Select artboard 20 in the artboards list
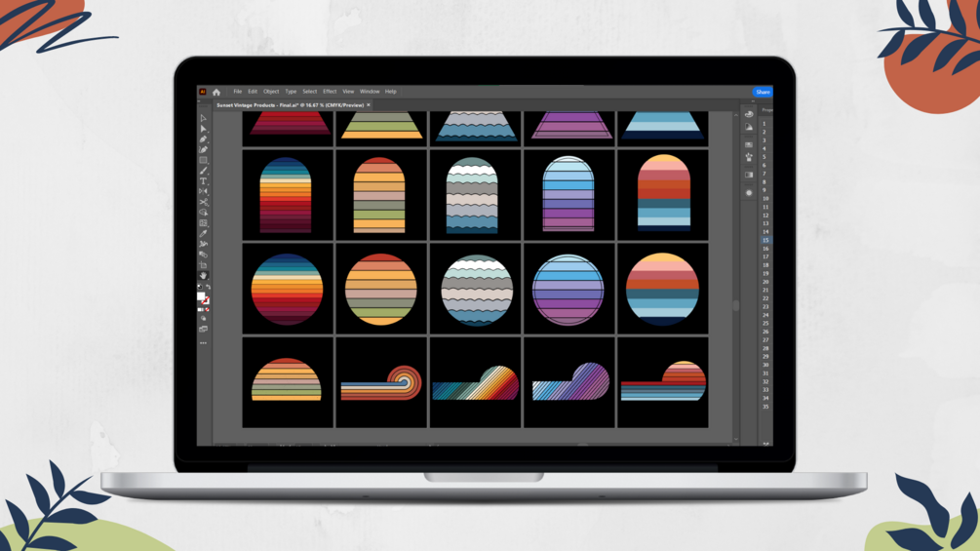980x551 pixels. point(765,282)
